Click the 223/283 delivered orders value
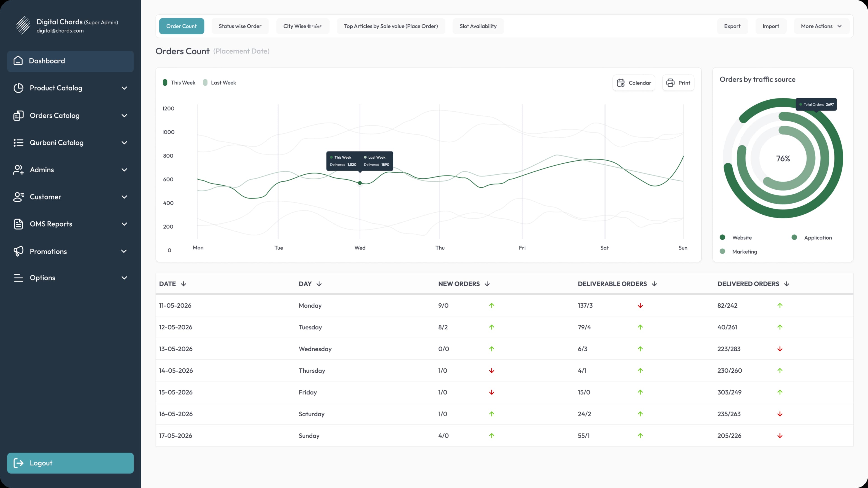 pyautogui.click(x=729, y=349)
